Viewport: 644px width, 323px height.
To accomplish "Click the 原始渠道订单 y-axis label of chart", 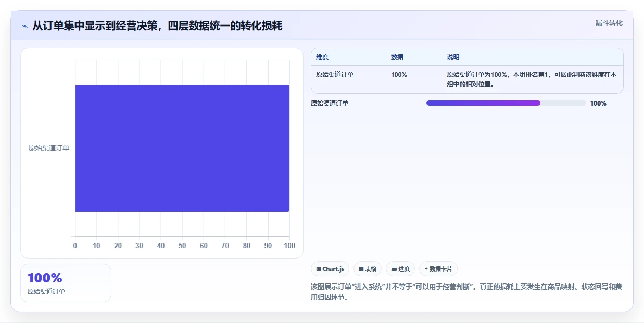I will click(49, 148).
